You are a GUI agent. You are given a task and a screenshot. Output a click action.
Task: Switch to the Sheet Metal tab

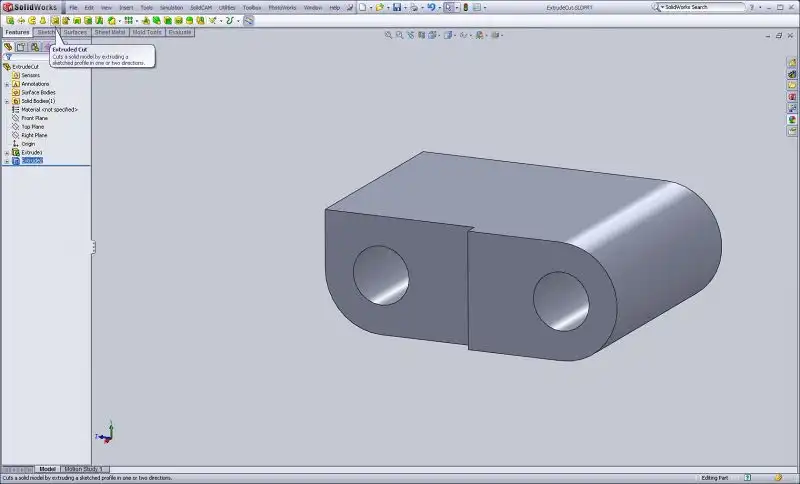[x=110, y=32]
